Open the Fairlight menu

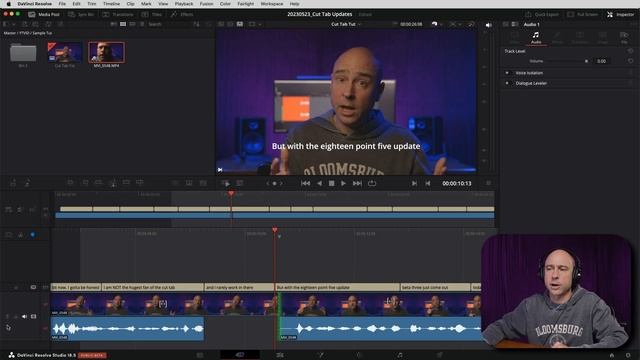tap(245, 4)
